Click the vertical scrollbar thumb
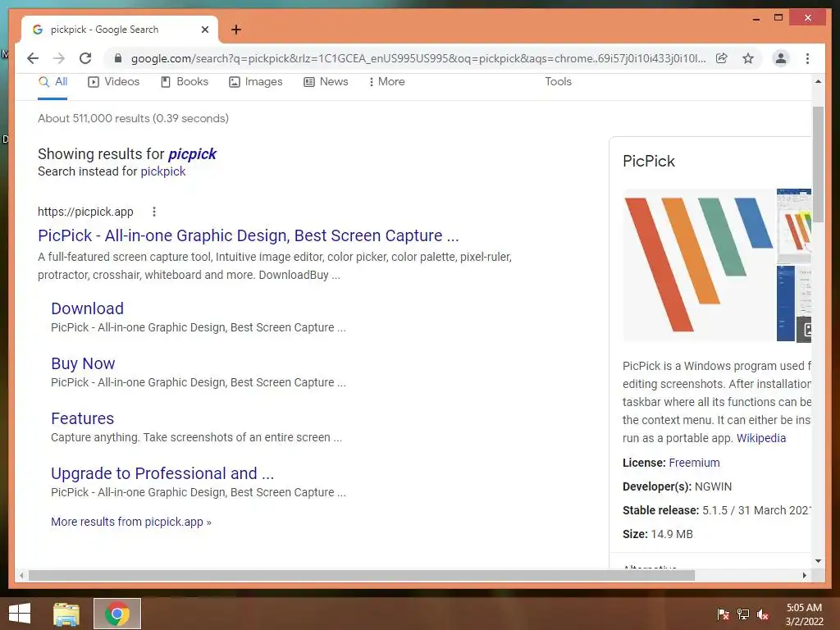 [818, 164]
